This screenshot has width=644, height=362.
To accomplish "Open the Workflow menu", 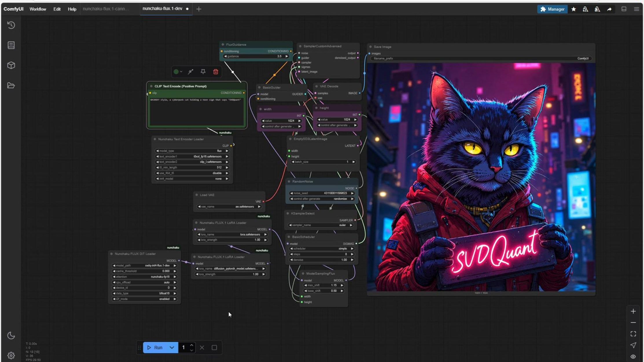I will [38, 9].
